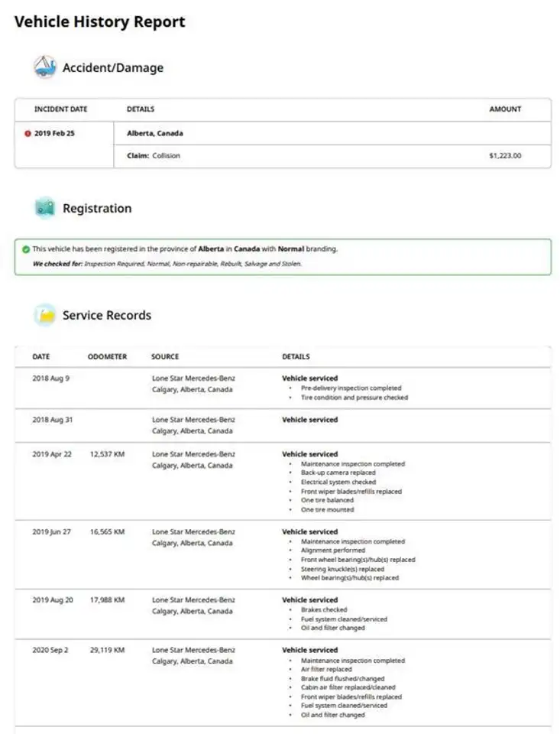
Task: Click the INCIDENT DATE column header
Action: click(61, 109)
